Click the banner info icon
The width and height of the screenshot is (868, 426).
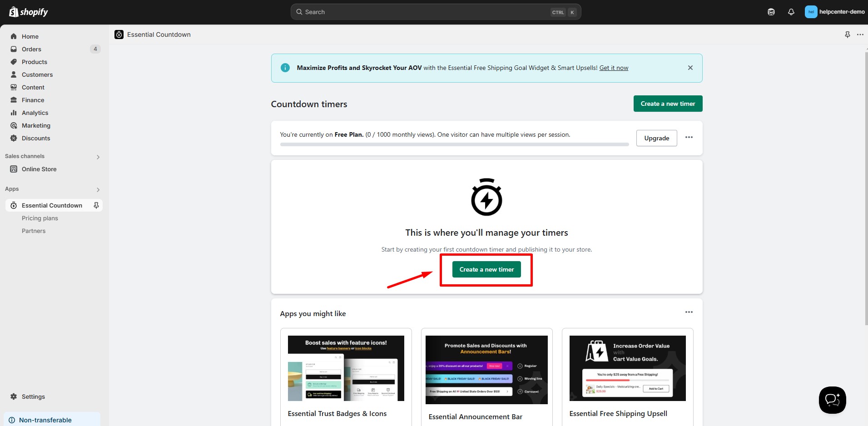tap(285, 68)
